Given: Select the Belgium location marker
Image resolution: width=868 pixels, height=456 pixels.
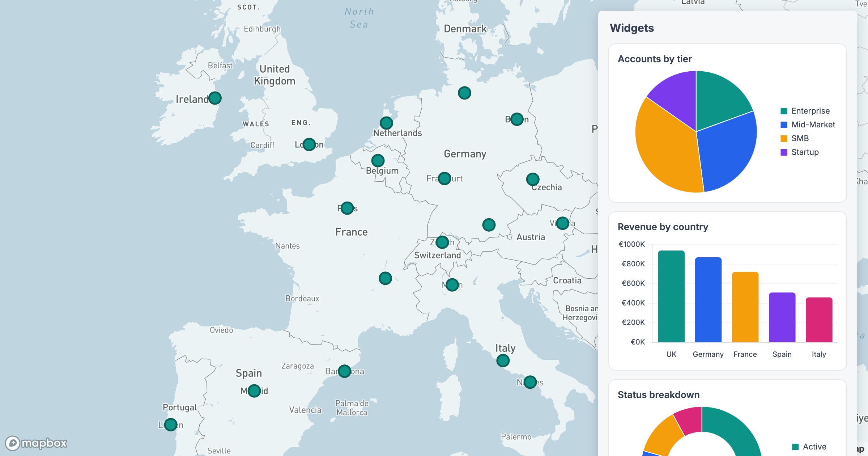Looking at the screenshot, I should pyautogui.click(x=378, y=160).
